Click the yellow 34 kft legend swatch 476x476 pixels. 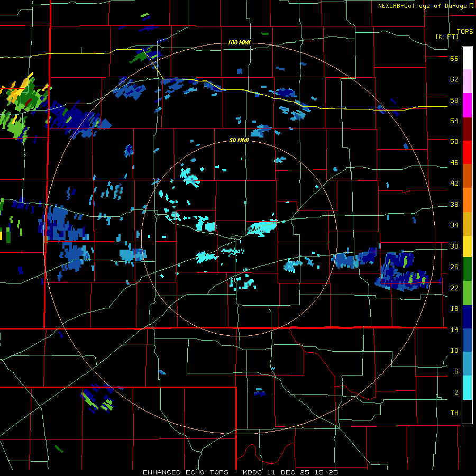pos(467,246)
